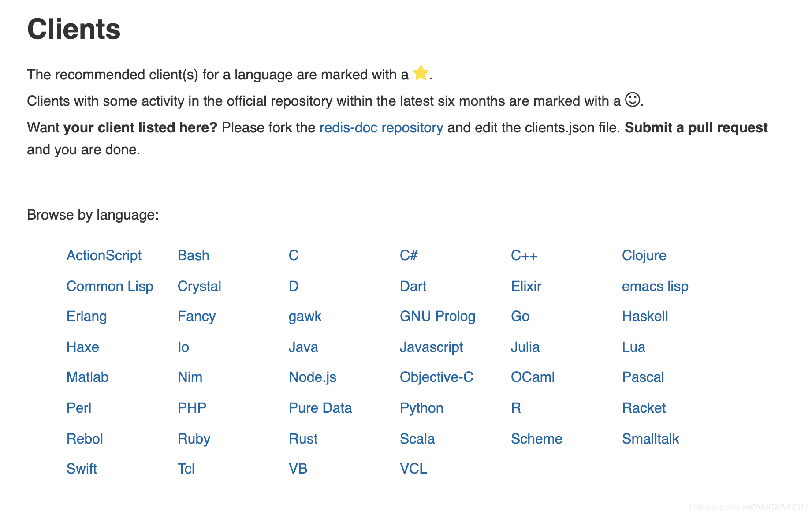Screen dimensions: 812x515
Task: Open the Nim language link
Action: [190, 377]
